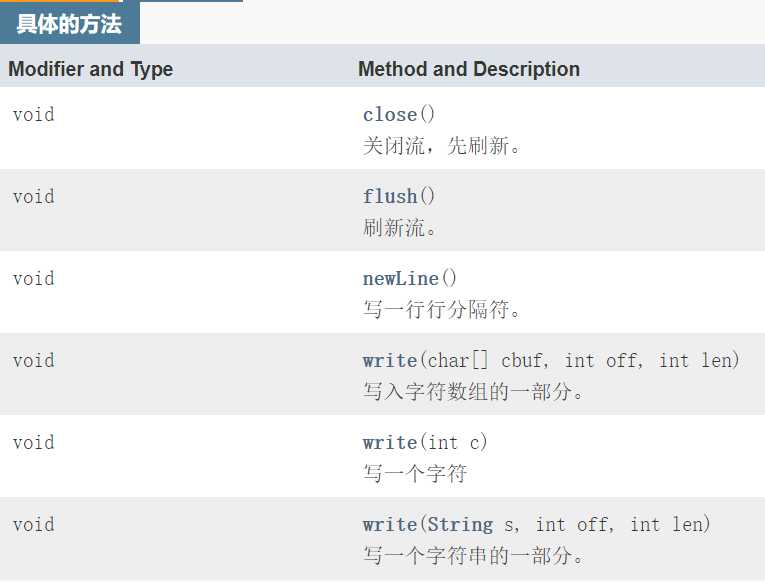Click the Modifier and Type column header
The image size is (765, 582).
[91, 69]
